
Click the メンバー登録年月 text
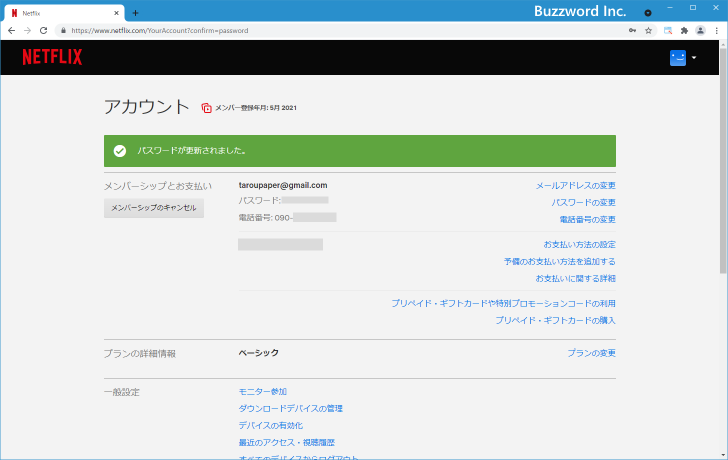tap(256, 108)
